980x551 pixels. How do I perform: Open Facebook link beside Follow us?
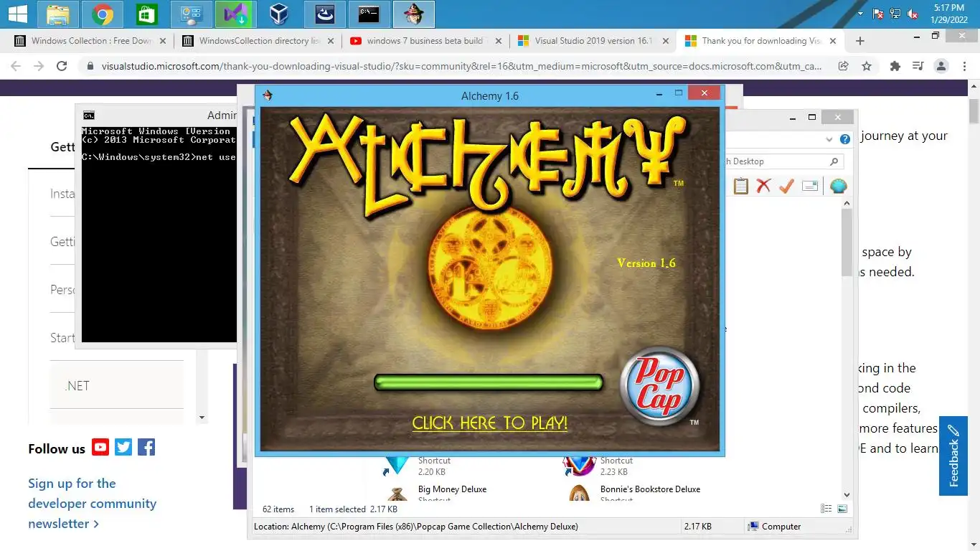[x=146, y=448]
